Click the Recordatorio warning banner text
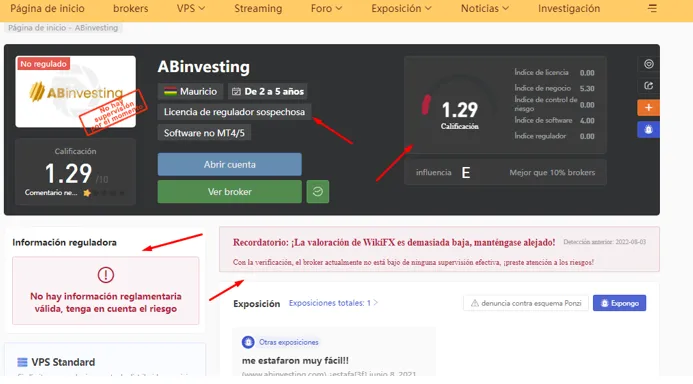Image resolution: width=693 pixels, height=384 pixels. (x=394, y=242)
